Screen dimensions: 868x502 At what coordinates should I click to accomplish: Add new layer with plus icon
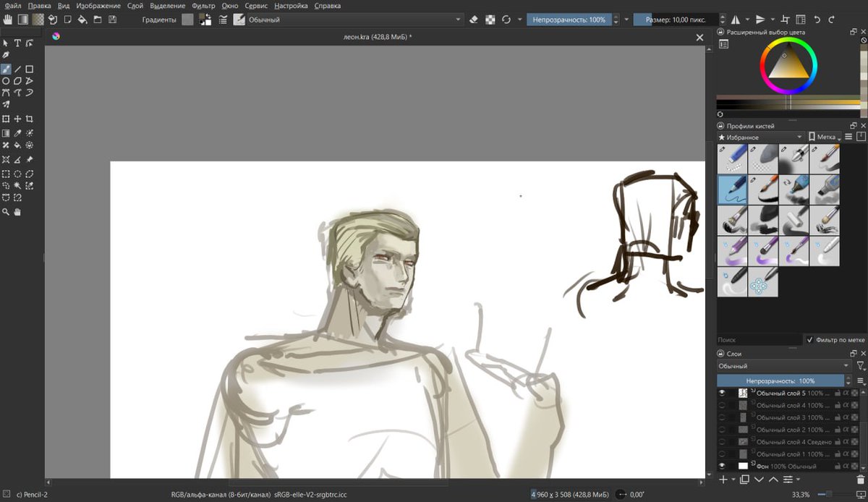pyautogui.click(x=723, y=479)
